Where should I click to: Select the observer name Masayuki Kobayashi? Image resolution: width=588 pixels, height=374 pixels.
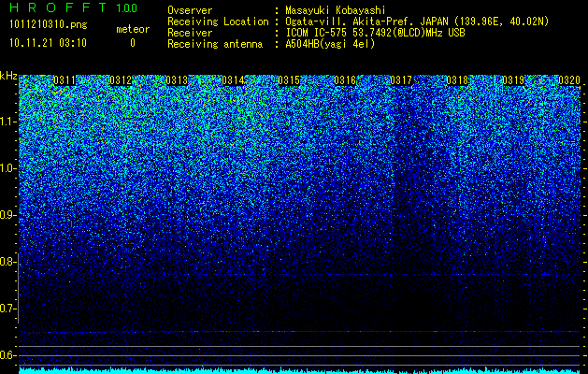336,10
